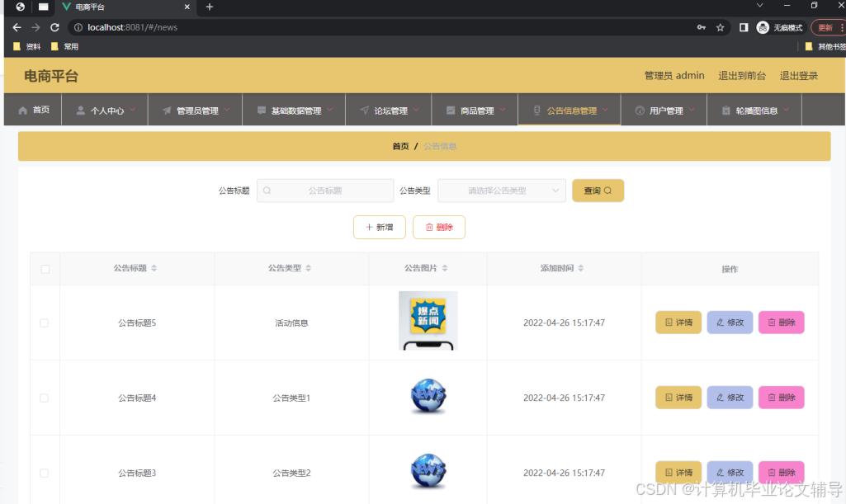Click the 更新 browser update button
846x504 pixels.
click(x=827, y=27)
